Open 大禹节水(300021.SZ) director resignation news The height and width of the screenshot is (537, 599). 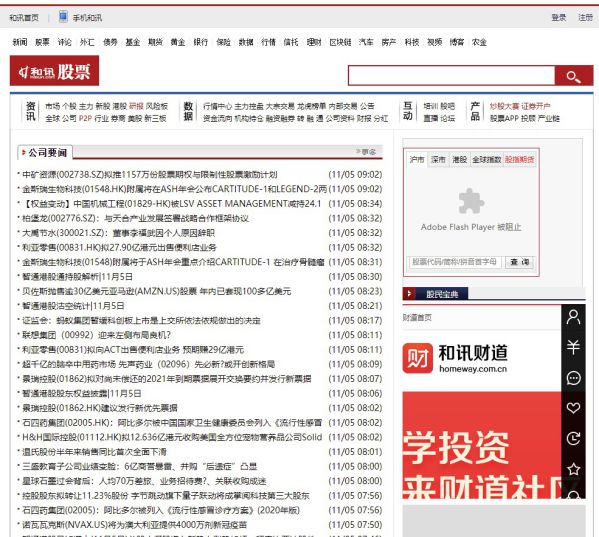click(118, 233)
